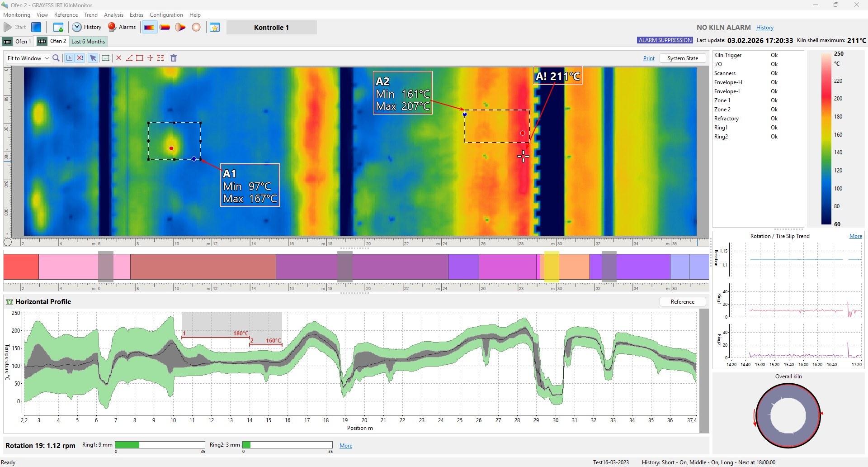Click the favorites star window icon

(x=215, y=27)
